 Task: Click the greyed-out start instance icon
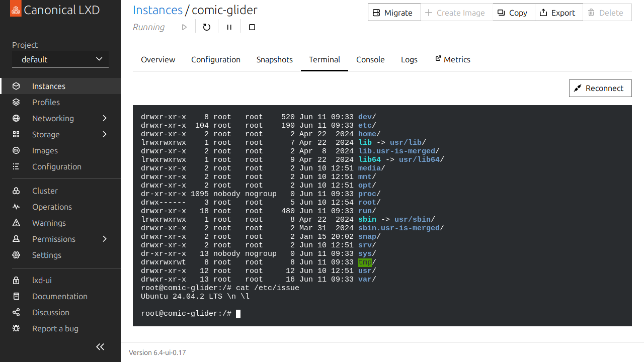[184, 27]
